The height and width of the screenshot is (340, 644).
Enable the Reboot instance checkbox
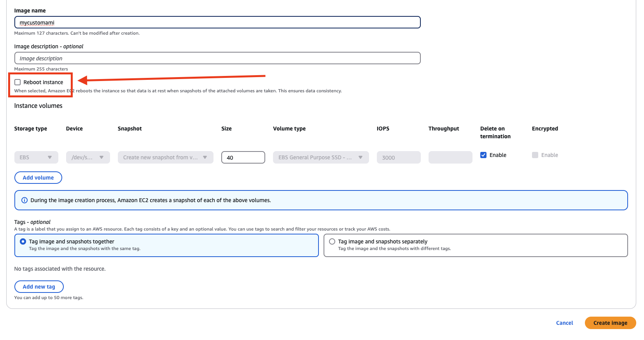point(17,82)
